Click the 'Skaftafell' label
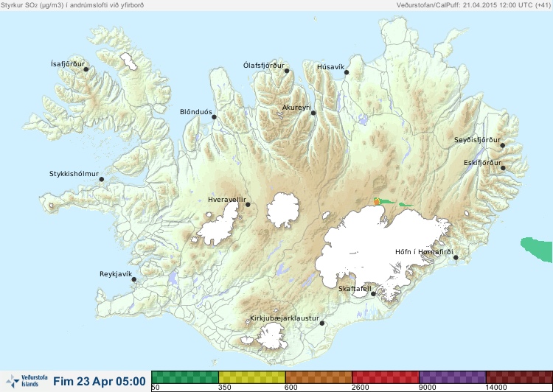 pos(355,289)
